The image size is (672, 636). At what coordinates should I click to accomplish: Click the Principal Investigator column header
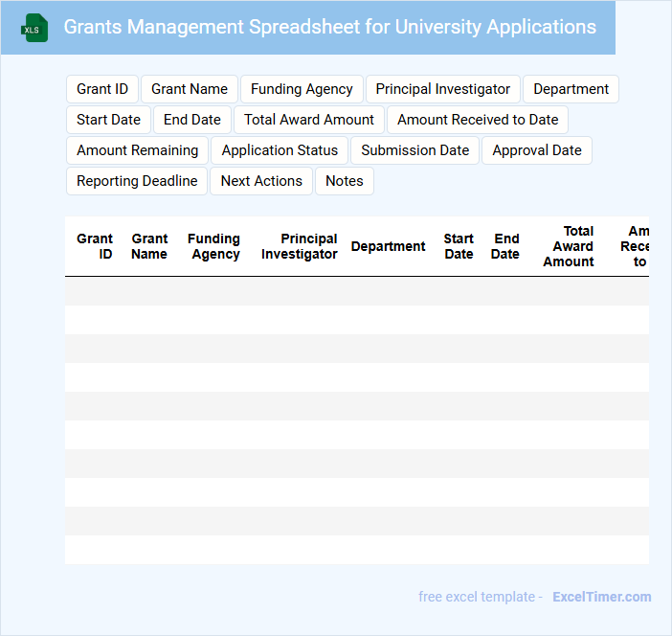point(300,246)
